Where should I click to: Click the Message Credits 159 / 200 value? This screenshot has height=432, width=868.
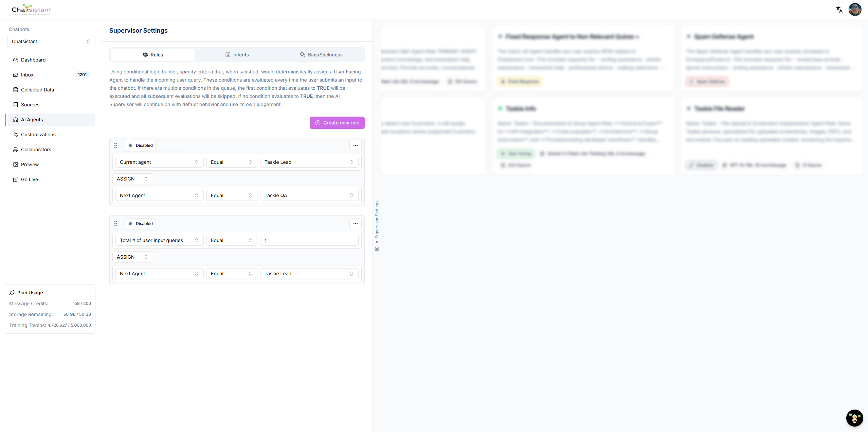[x=82, y=304]
